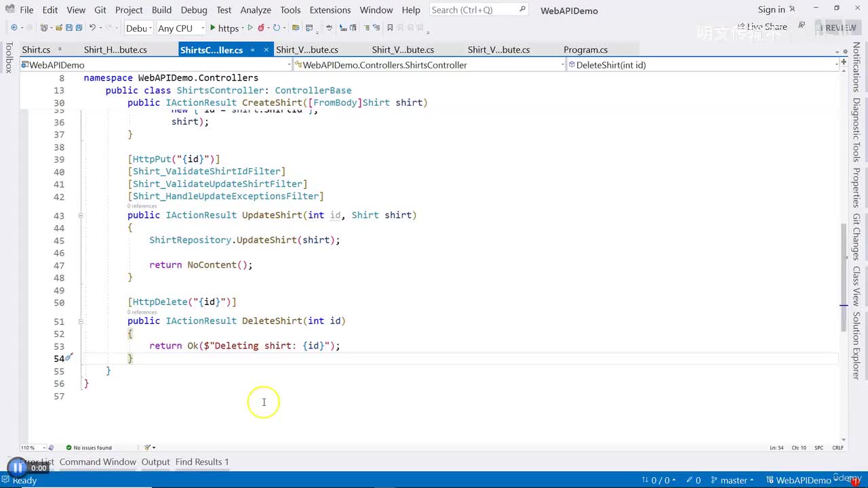
Task: Open the DeleteShirt(int id) member dropdown
Action: (703, 65)
